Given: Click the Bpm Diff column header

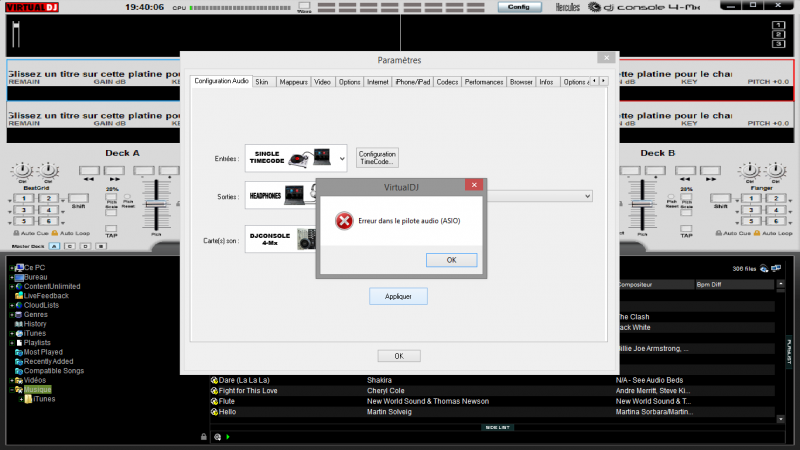Looking at the screenshot, I should coord(734,285).
